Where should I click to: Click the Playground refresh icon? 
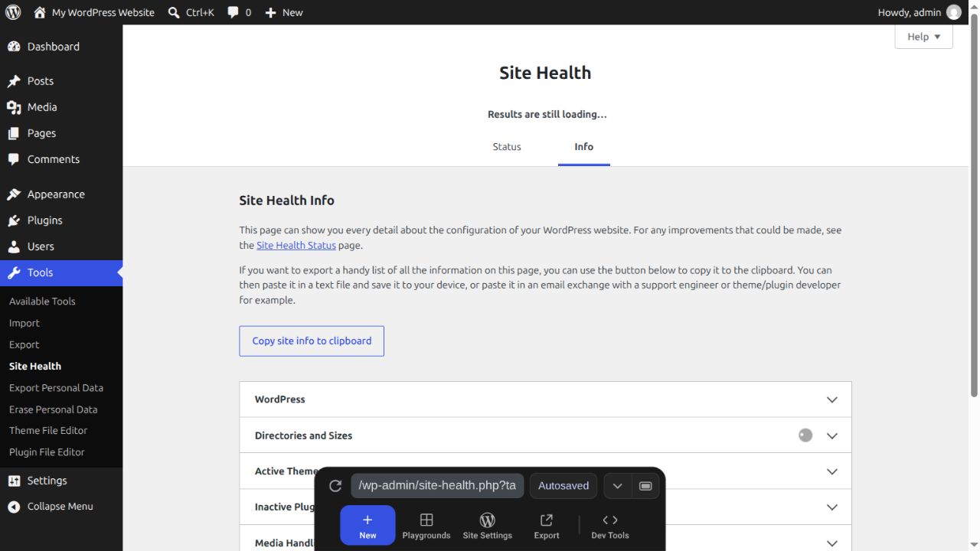click(x=335, y=486)
